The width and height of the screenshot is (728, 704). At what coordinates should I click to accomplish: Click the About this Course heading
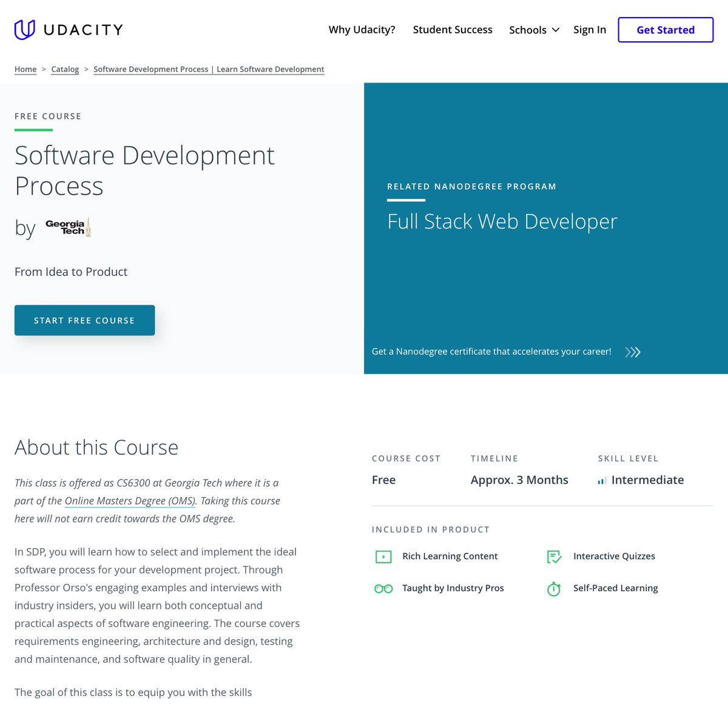tap(96, 448)
